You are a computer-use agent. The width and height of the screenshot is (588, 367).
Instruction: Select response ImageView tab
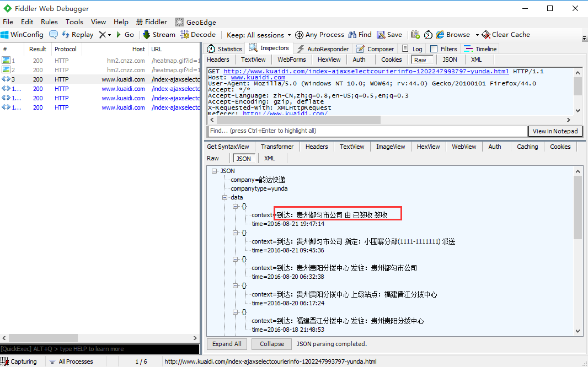pos(391,147)
